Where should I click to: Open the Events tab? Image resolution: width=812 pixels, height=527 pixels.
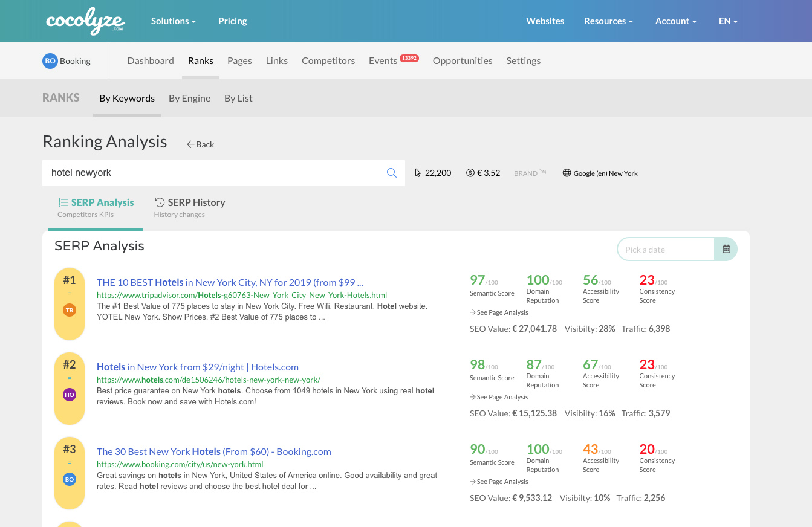pyautogui.click(x=383, y=60)
